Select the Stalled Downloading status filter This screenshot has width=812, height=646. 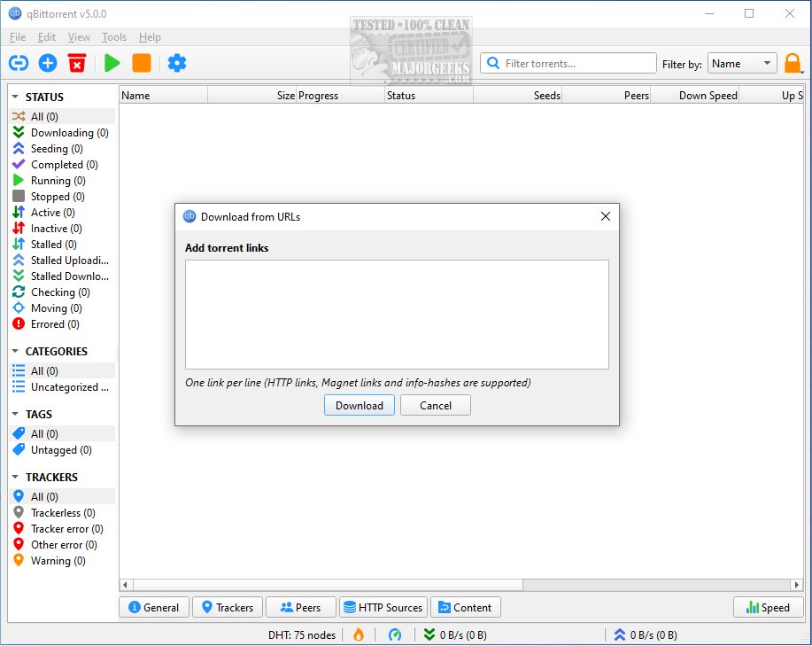click(62, 276)
